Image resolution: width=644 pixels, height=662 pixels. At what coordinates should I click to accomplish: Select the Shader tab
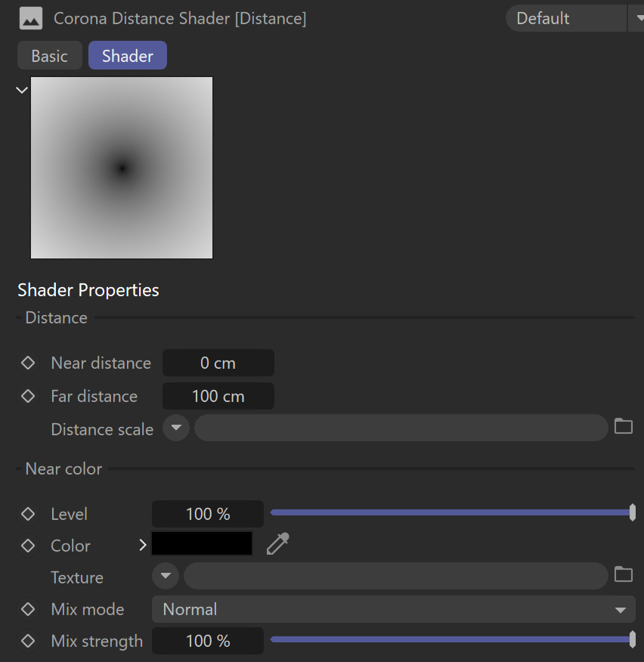coord(128,55)
